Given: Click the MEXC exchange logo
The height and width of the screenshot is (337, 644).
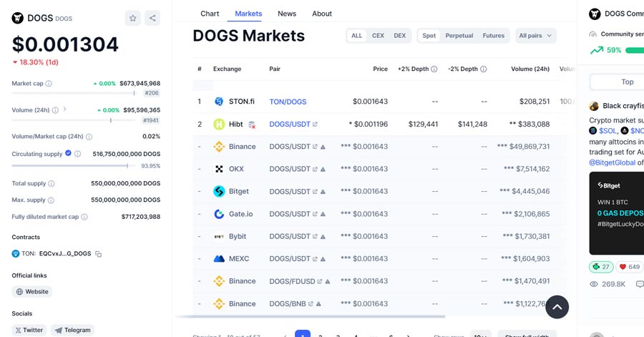Looking at the screenshot, I should click(219, 259).
